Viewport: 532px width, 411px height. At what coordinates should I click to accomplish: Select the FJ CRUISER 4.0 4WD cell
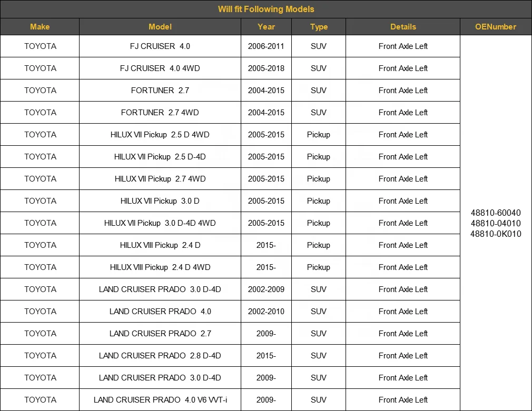(x=160, y=68)
